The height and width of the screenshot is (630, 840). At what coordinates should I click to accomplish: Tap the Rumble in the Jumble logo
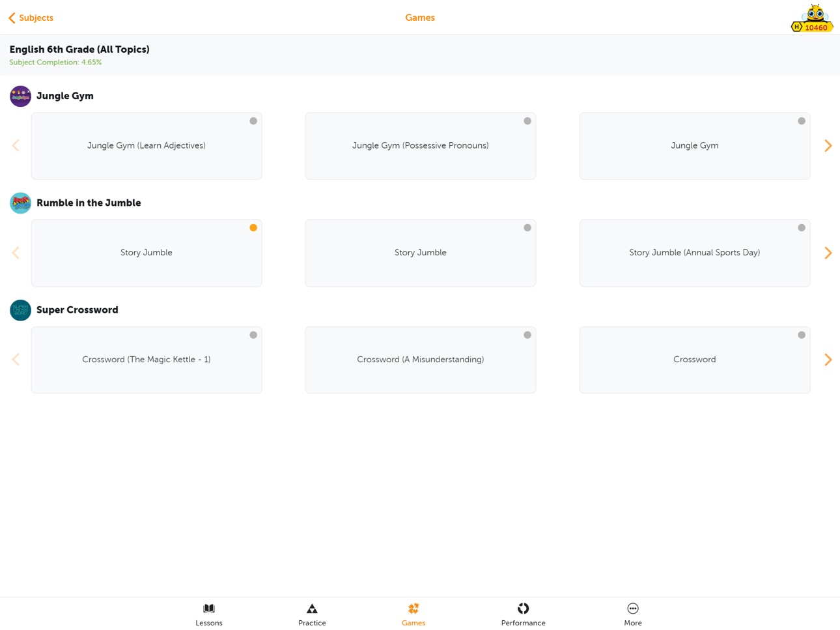(20, 203)
